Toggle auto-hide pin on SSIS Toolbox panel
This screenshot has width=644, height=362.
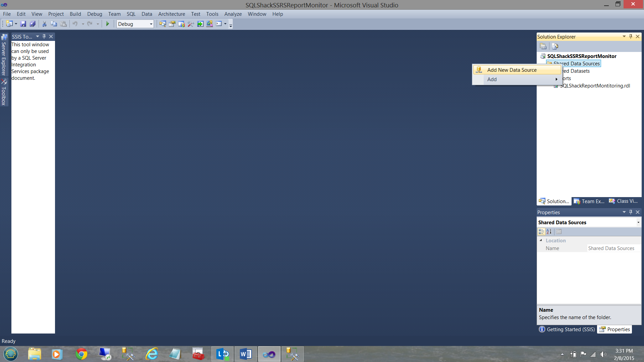44,37
